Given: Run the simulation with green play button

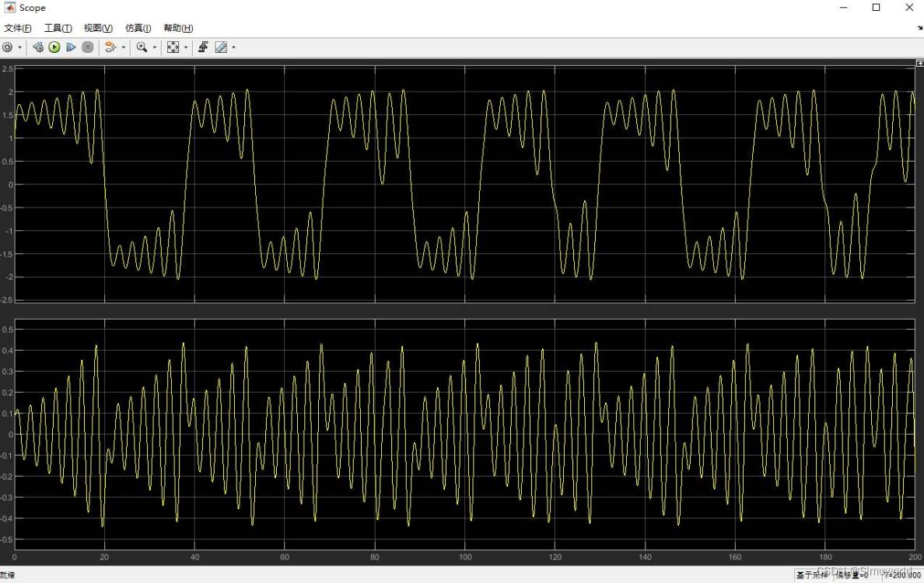Looking at the screenshot, I should click(54, 47).
